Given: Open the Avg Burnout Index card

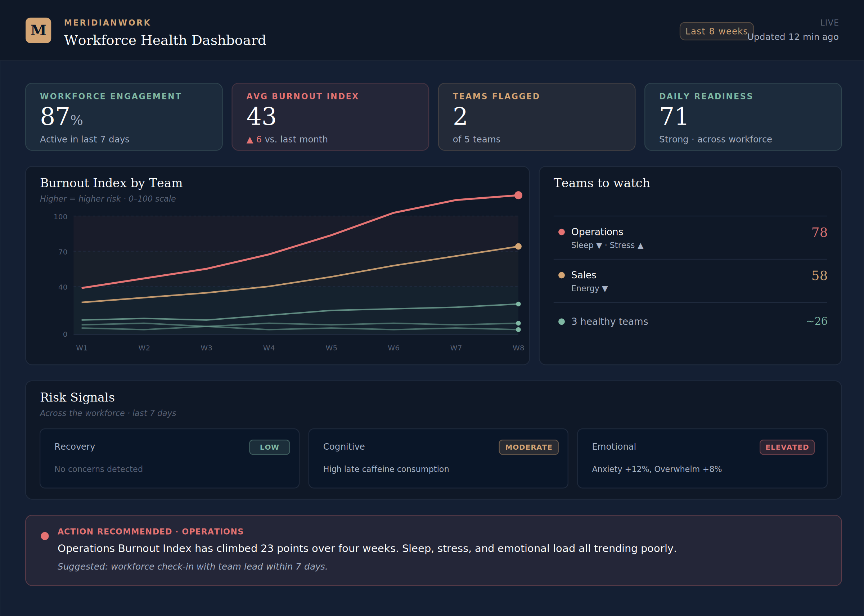Looking at the screenshot, I should pyautogui.click(x=330, y=117).
